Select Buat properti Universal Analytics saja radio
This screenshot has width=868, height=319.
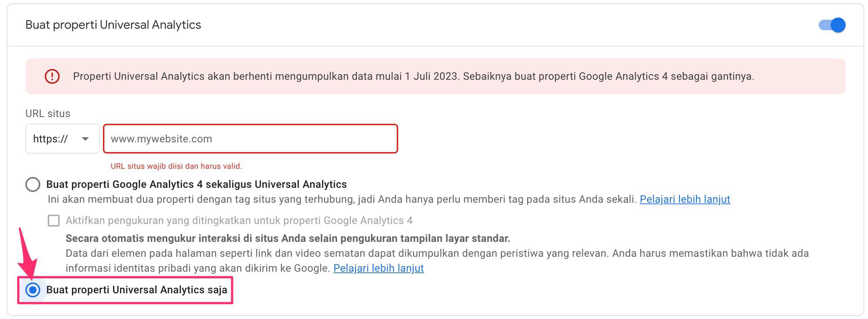pyautogui.click(x=33, y=290)
